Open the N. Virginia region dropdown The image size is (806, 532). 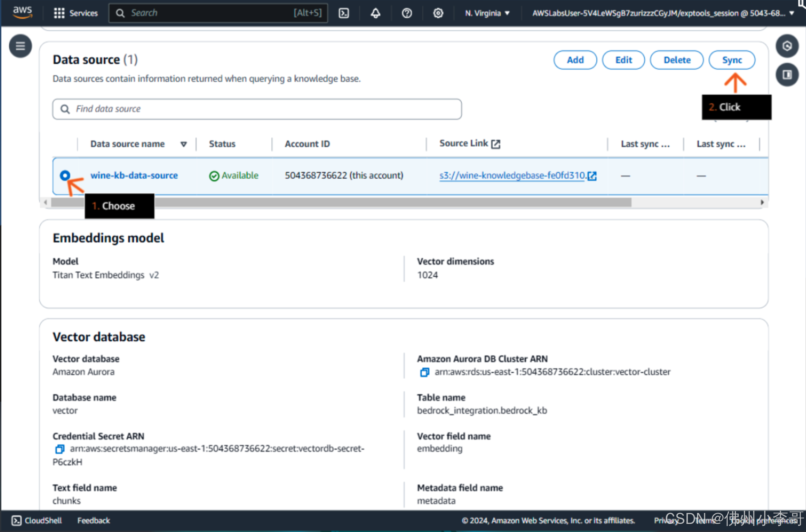(x=487, y=13)
